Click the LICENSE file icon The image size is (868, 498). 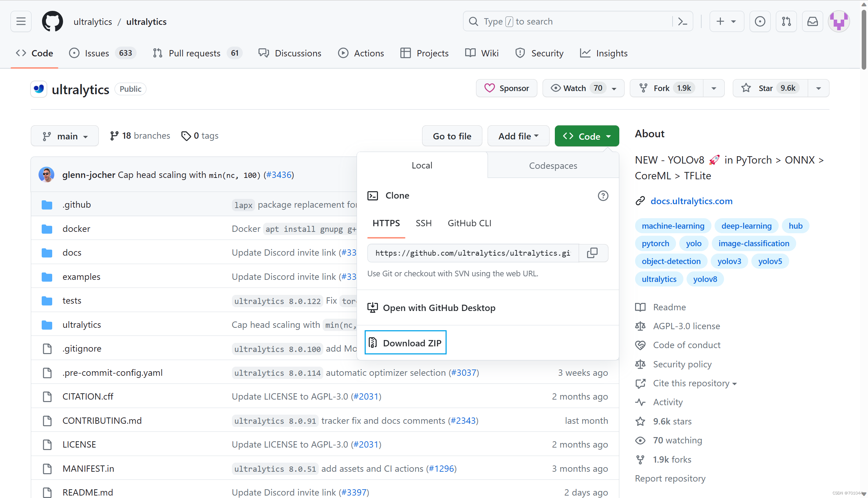[x=47, y=444]
